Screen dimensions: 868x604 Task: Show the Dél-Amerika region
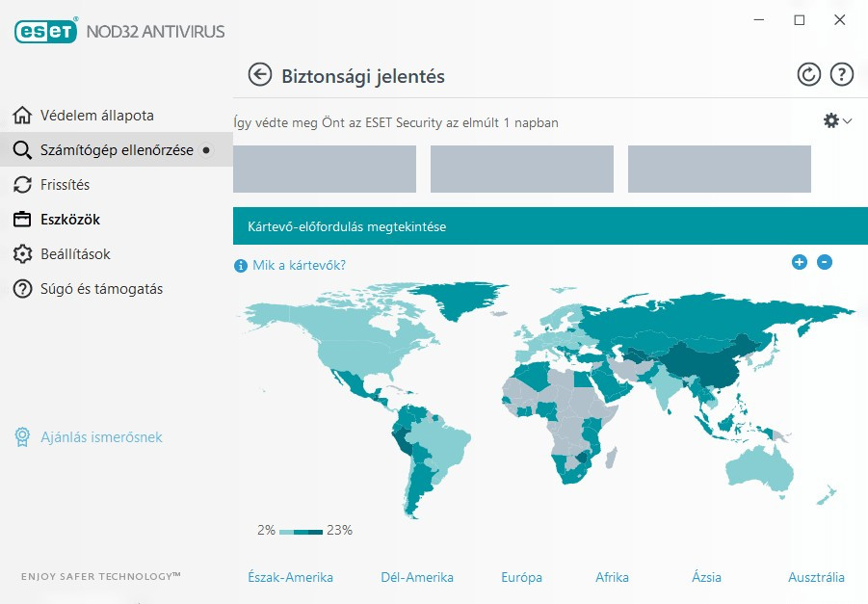coord(417,577)
